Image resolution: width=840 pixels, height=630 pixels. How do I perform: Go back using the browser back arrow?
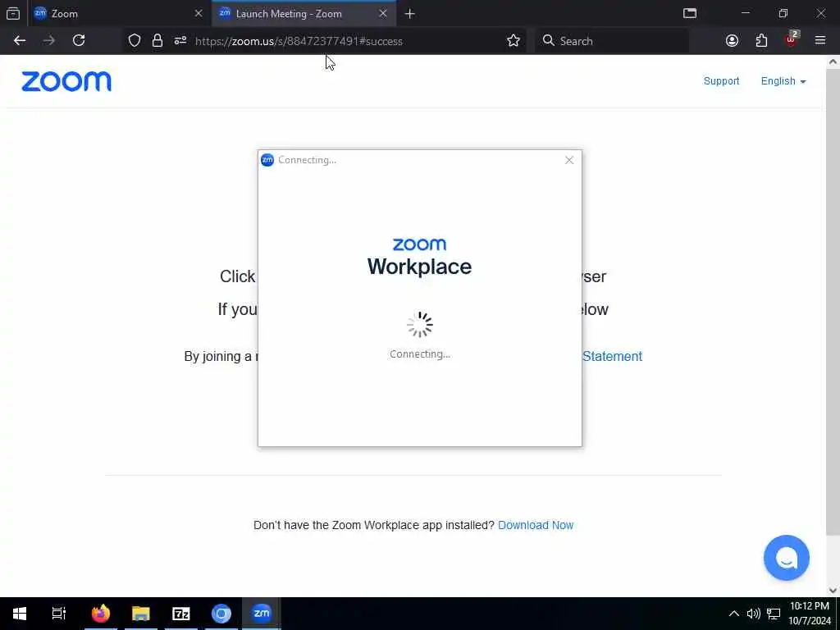(20, 41)
